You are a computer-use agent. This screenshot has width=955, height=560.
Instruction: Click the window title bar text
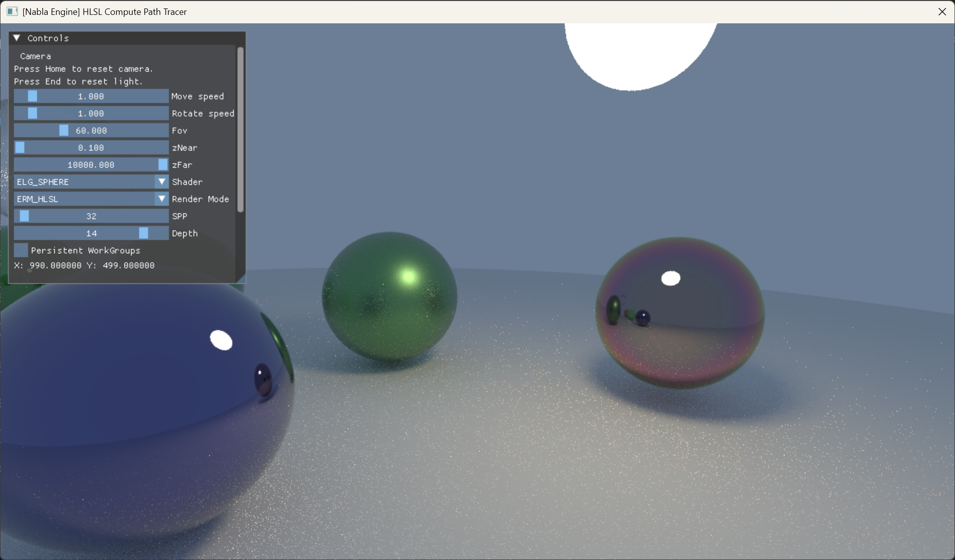[105, 11]
